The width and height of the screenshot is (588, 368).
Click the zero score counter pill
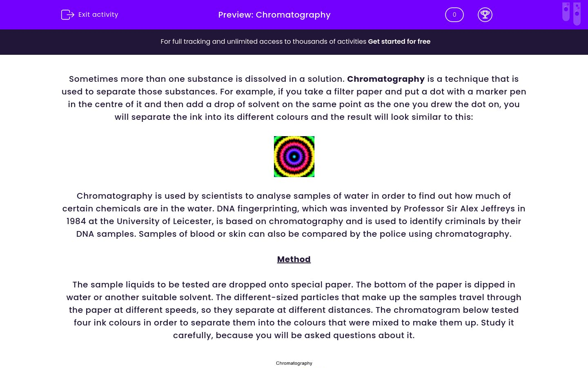[454, 14]
